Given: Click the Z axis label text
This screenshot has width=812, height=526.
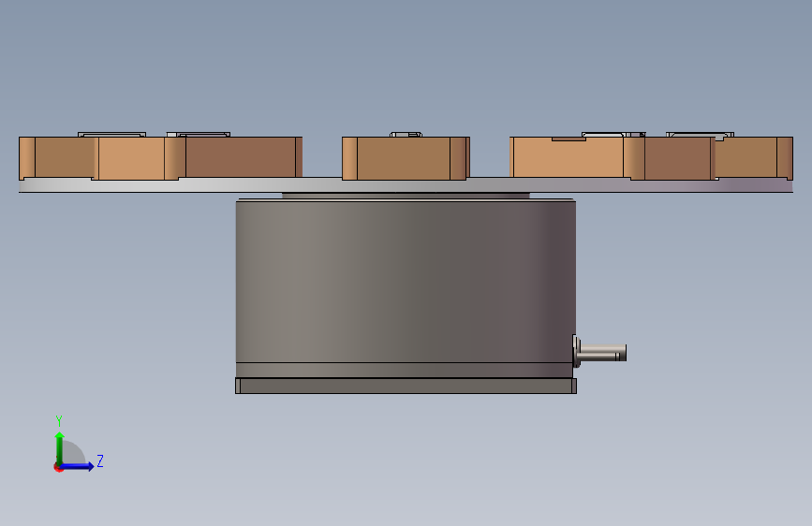Looking at the screenshot, I should tap(100, 460).
